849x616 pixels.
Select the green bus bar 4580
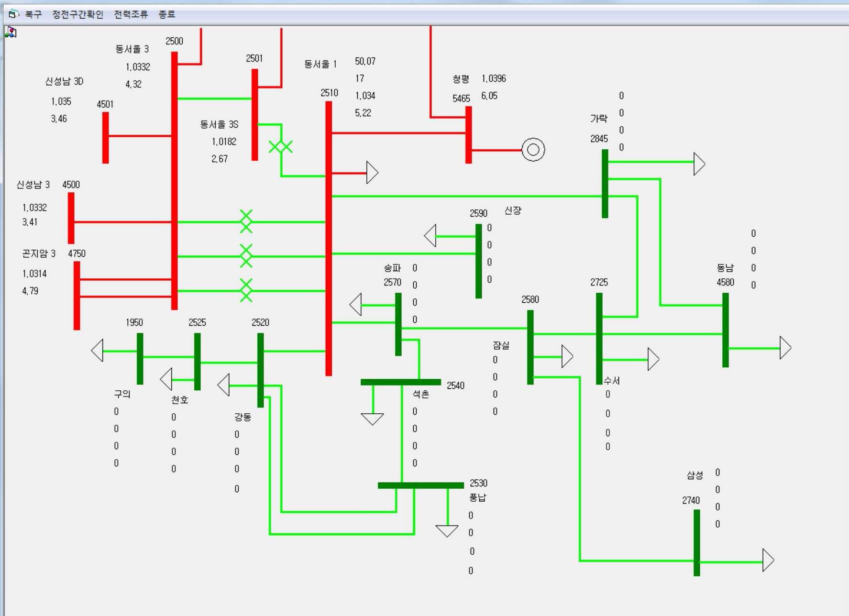[x=726, y=330]
